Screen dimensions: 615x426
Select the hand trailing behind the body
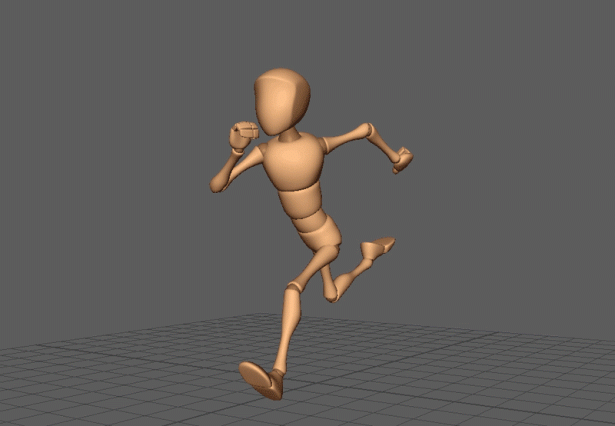402,159
